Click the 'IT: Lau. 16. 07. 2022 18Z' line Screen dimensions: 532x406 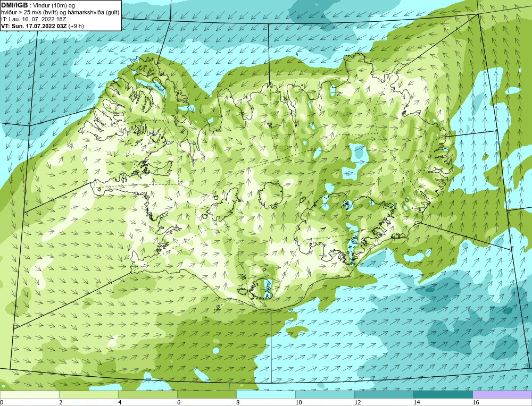(34, 19)
